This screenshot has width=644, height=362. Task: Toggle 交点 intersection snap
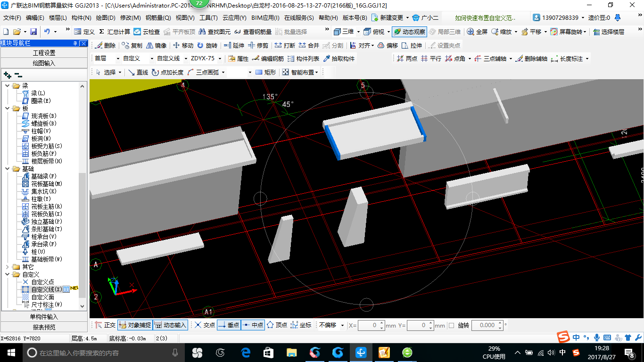click(x=205, y=325)
